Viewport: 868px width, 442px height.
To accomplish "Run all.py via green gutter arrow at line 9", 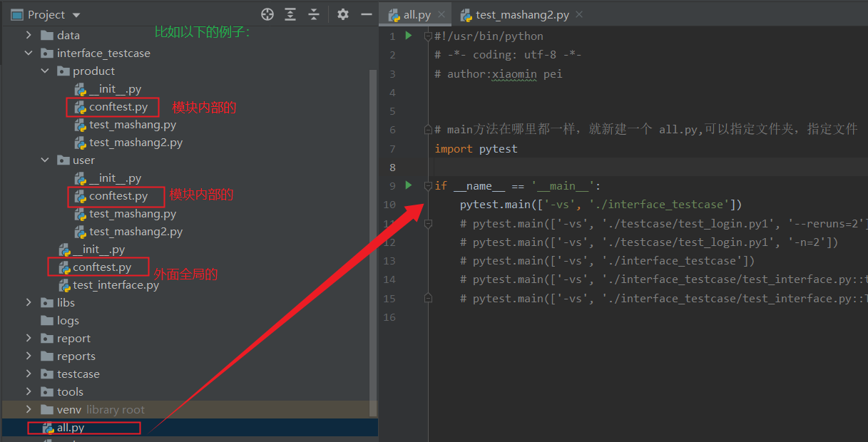I will 408,185.
